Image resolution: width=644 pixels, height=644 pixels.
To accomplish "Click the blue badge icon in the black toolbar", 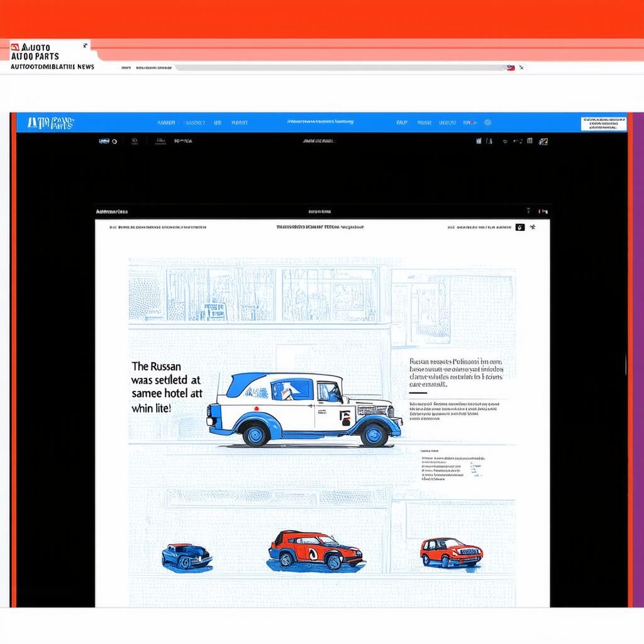I will (104, 142).
